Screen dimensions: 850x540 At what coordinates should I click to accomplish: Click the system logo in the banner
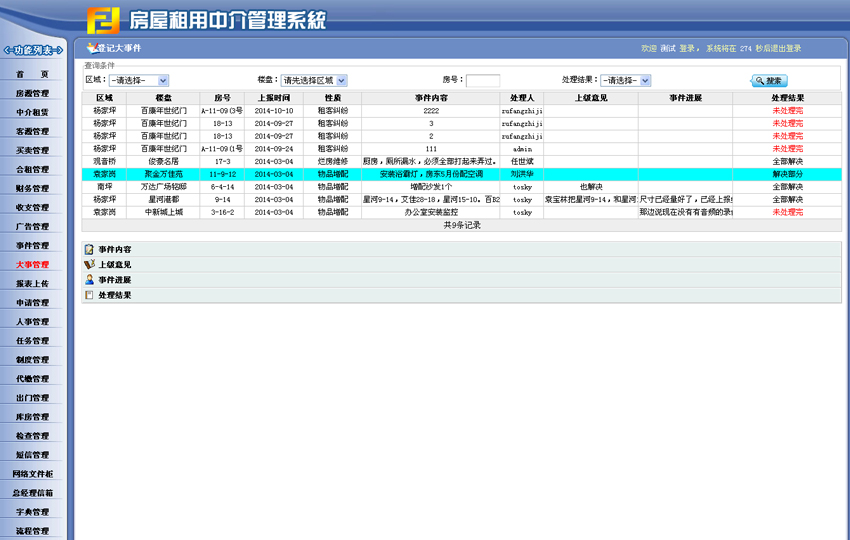pos(102,20)
